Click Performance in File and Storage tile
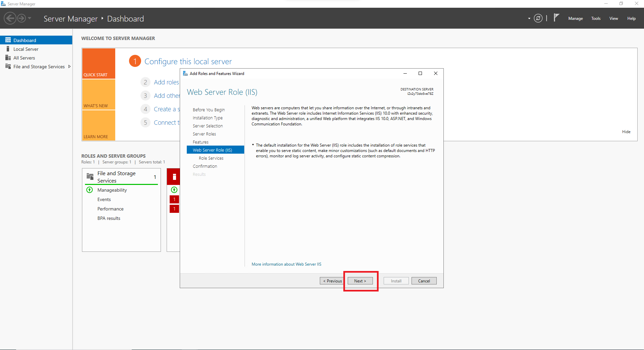The image size is (644, 350). pos(111,209)
